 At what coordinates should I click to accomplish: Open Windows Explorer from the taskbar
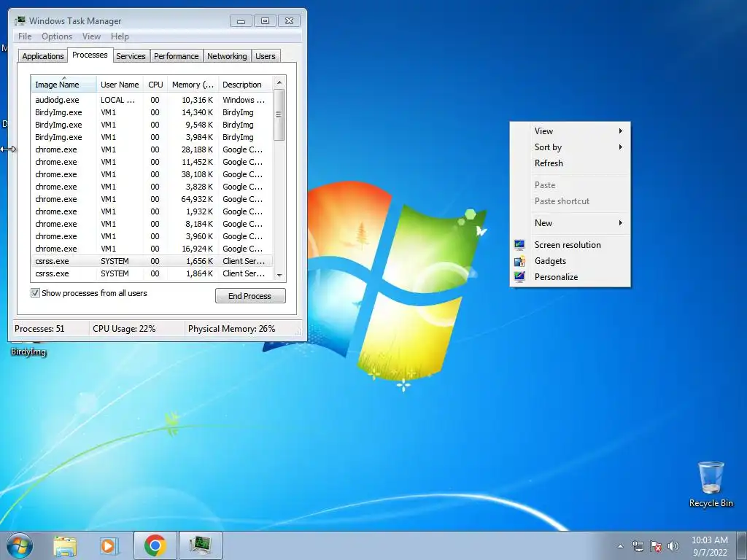pos(65,545)
